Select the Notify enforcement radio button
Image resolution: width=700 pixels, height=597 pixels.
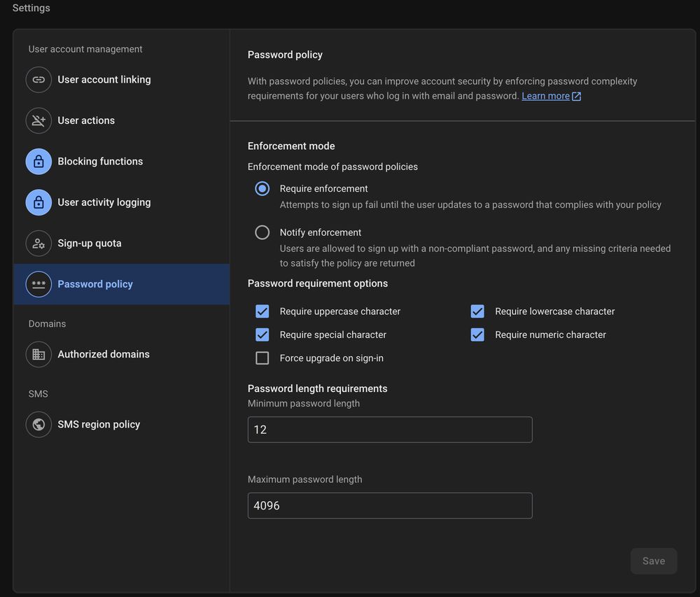[262, 232]
